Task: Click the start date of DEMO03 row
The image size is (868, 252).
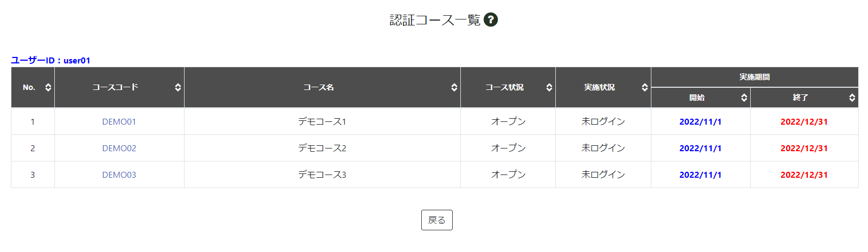Action: pyautogui.click(x=701, y=175)
